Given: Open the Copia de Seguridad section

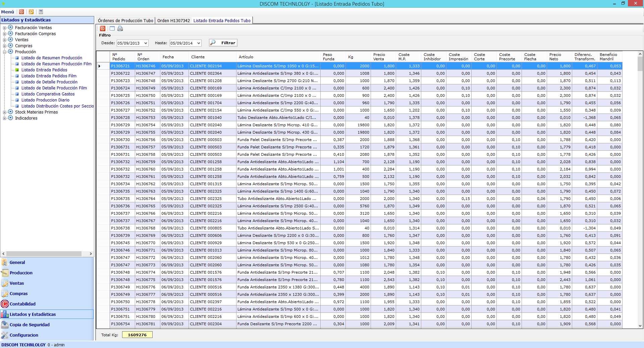Looking at the screenshot, I should [x=29, y=325].
